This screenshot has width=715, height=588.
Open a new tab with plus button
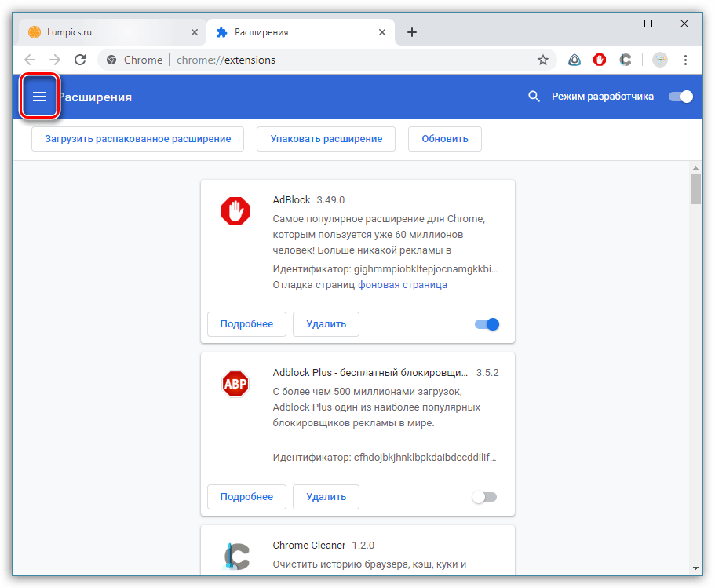412,32
